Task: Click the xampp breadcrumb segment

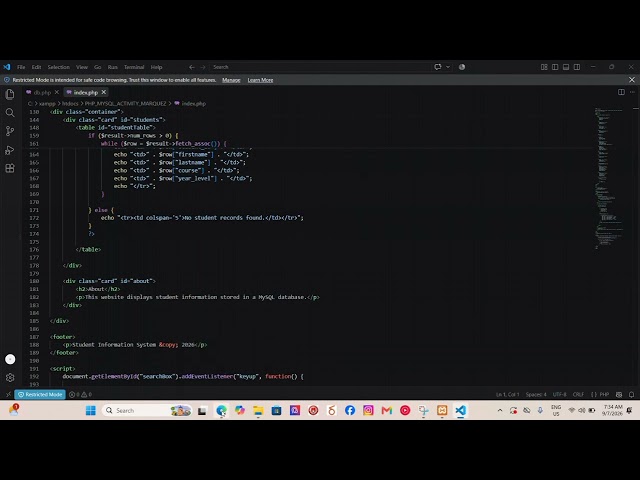Action: [x=47, y=104]
